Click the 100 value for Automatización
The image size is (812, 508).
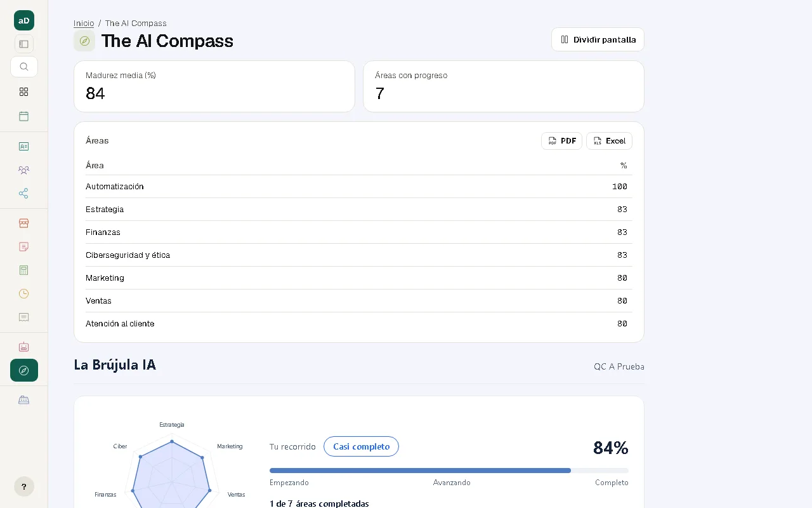coord(620,187)
